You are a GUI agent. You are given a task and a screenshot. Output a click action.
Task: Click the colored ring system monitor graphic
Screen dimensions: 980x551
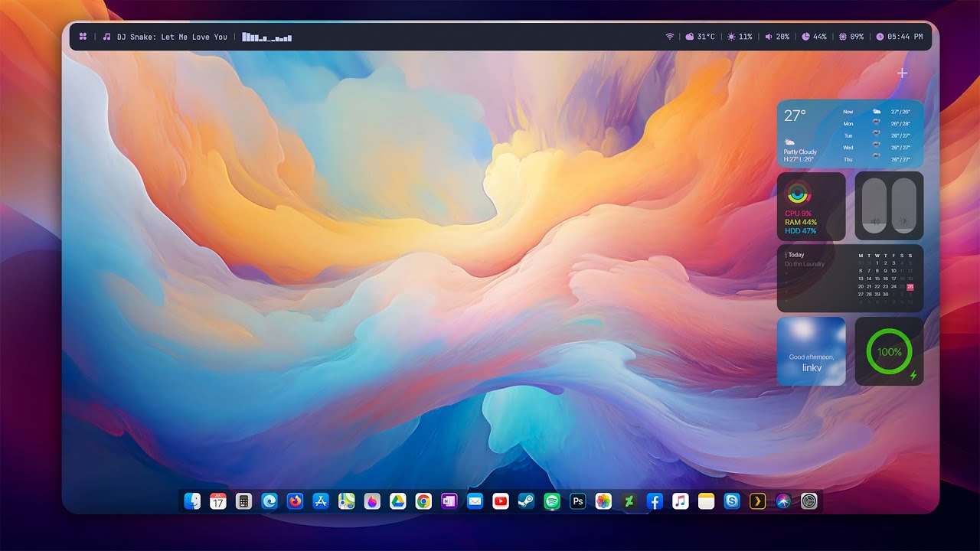click(799, 193)
